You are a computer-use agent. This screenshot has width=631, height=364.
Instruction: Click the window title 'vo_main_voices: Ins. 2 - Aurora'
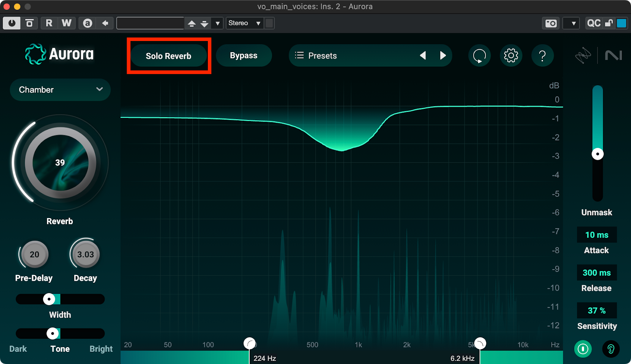click(315, 7)
